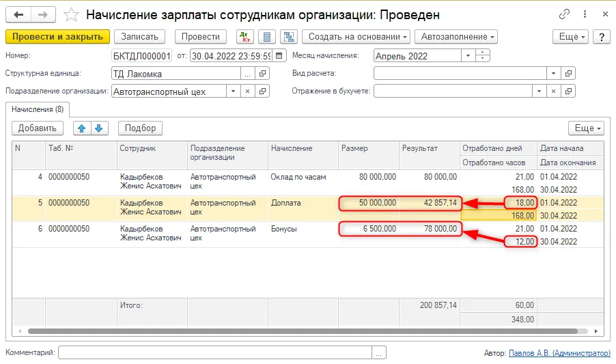Viewport: 616px width, 364px height.
Task: Expand the Подразделение организации dropdown
Action: coord(233,91)
